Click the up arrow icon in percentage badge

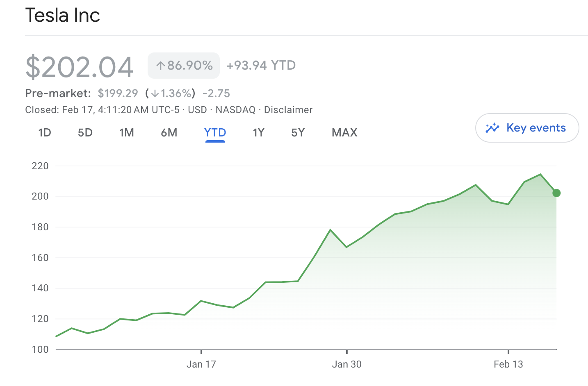click(x=160, y=66)
